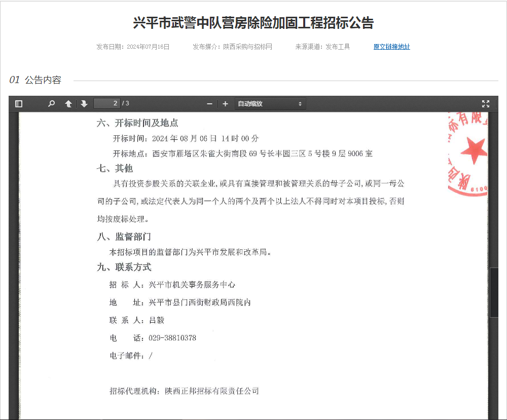Switch to fullscreen presentation mode
Image resolution: width=507 pixels, height=420 pixels.
coord(485,104)
